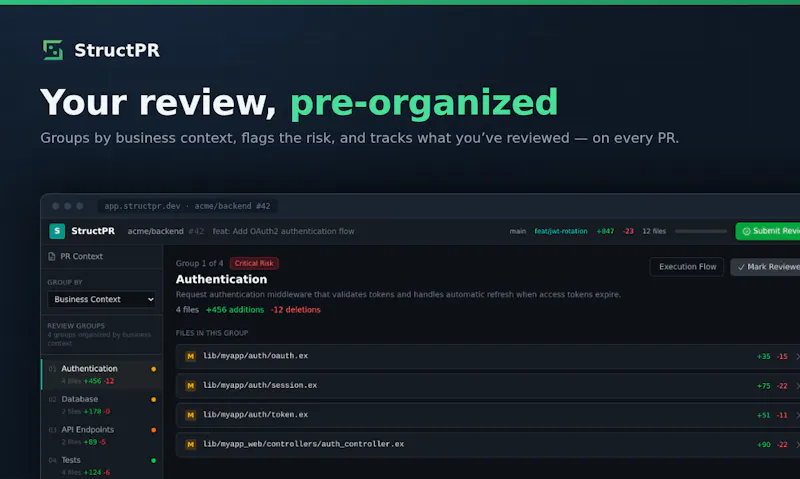This screenshot has width=800, height=479.
Task: Click the M badge beside auth_controller.ex
Action: point(190,444)
